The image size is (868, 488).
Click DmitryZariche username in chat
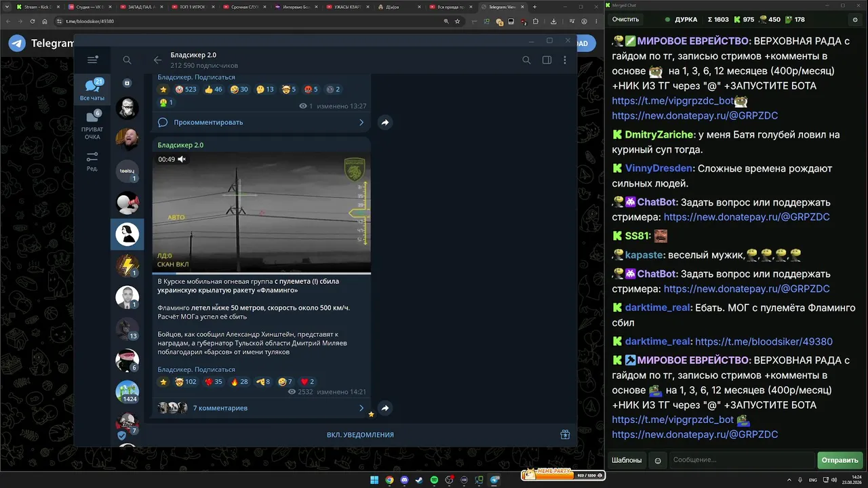click(660, 135)
